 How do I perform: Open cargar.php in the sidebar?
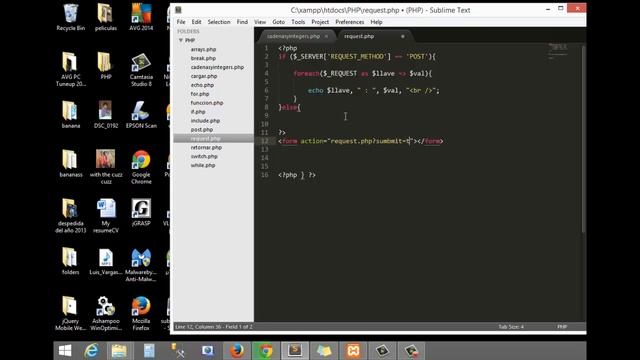pyautogui.click(x=204, y=76)
